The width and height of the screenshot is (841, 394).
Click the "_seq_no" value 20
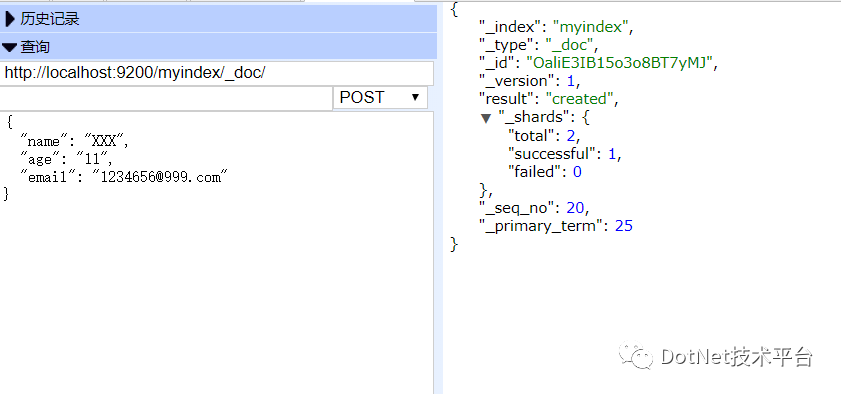(576, 207)
